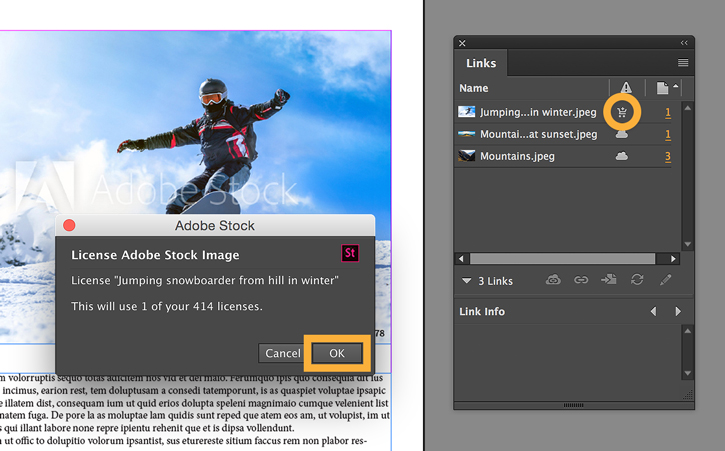Click thumbnail of Mountains.jpeg
Image resolution: width=725 pixels, height=451 pixels.
point(466,156)
